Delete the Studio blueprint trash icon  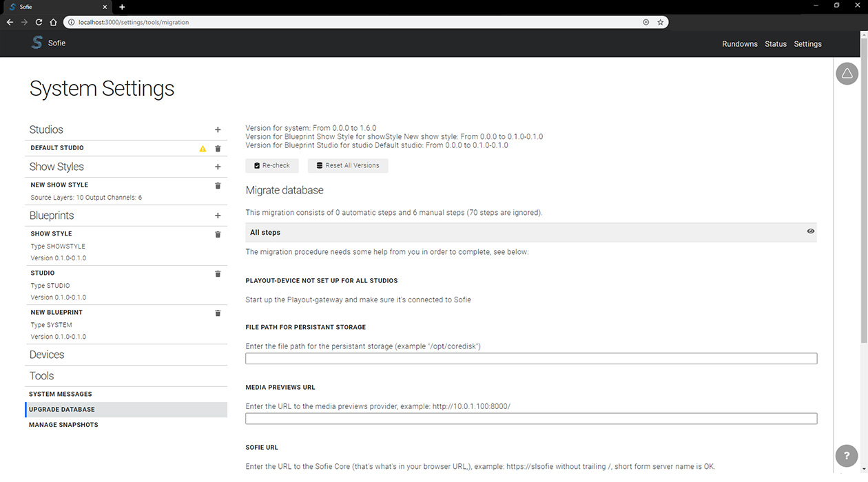pos(218,273)
